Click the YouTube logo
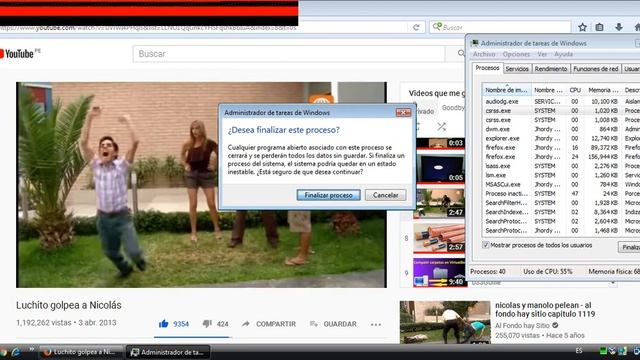 18,53
